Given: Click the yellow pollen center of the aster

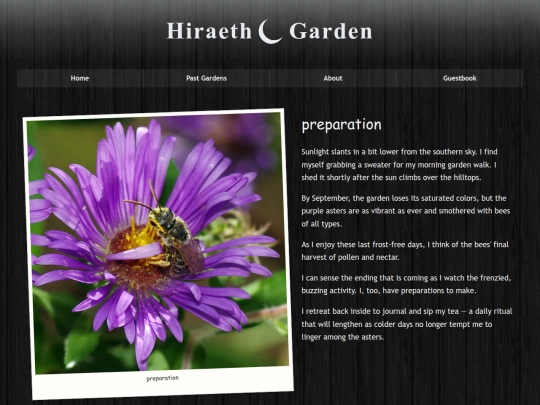Looking at the screenshot, I should [139, 238].
